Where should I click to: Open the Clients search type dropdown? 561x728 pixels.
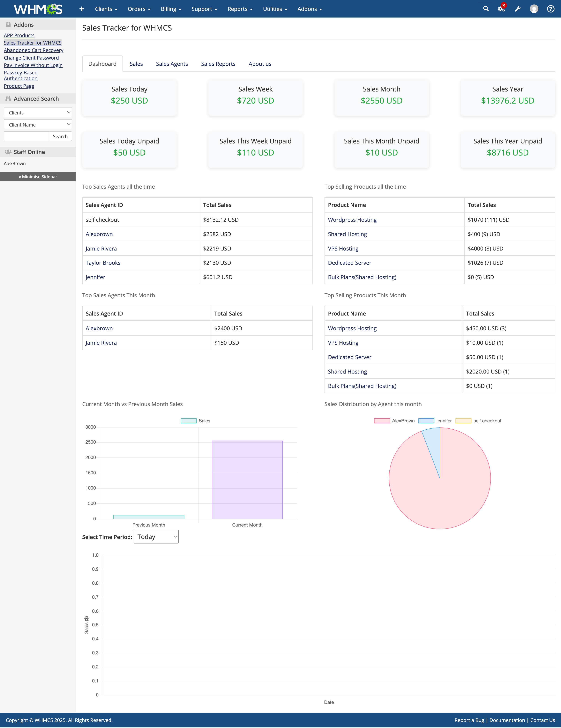[38, 113]
